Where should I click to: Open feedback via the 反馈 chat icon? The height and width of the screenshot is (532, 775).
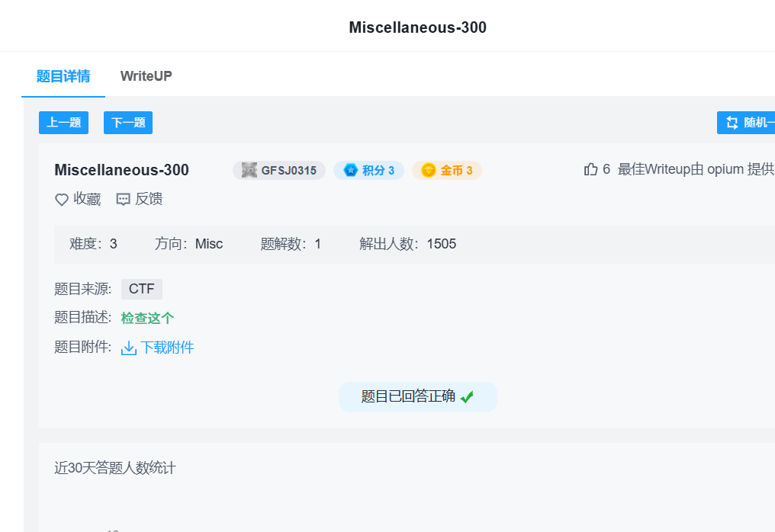123,200
